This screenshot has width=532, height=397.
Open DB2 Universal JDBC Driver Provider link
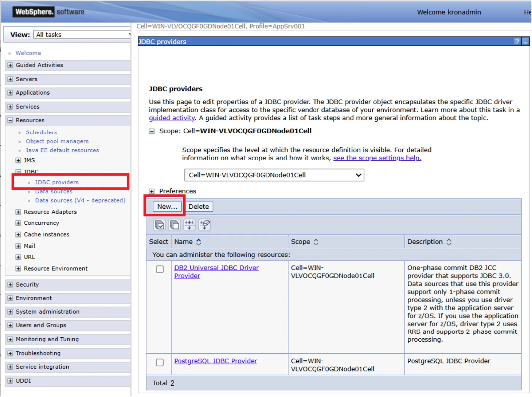[216, 272]
